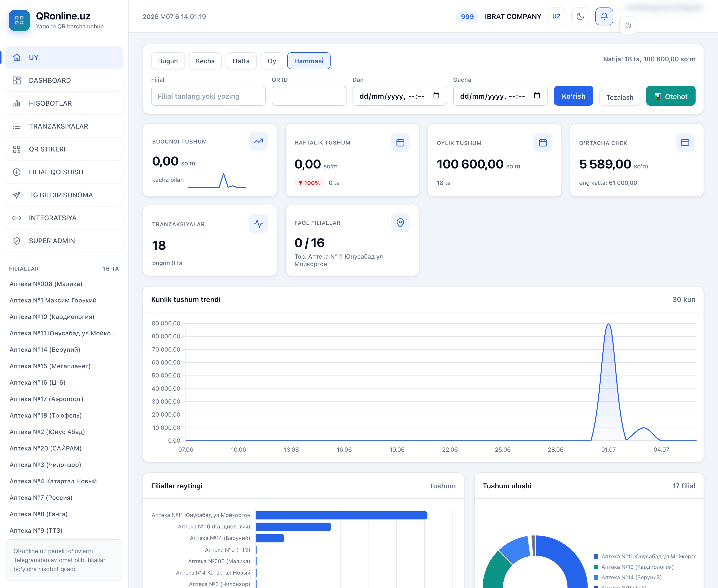Open the HISOBOTLAR menu item
718x588 pixels.
tap(64, 103)
